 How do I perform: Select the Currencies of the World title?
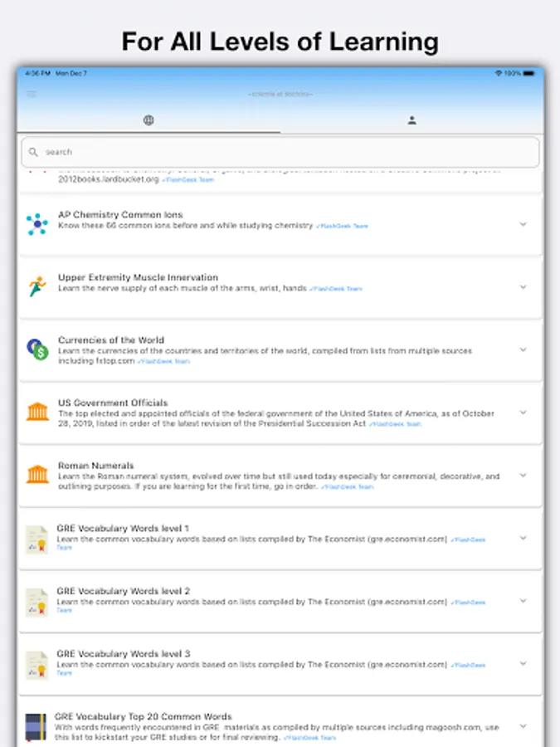click(111, 340)
